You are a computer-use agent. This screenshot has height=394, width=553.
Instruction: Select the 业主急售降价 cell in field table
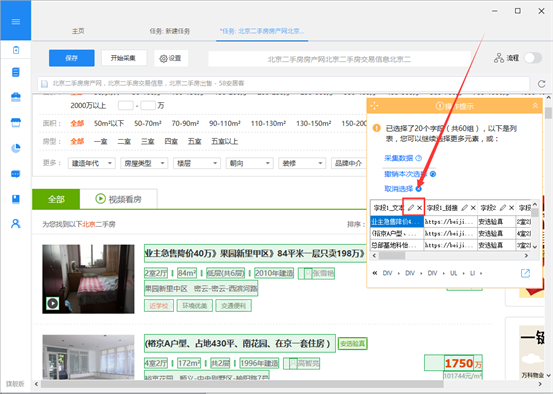397,222
